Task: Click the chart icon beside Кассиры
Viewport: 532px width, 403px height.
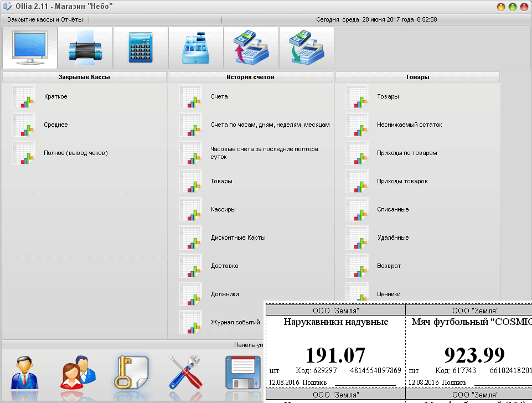Action: [190, 210]
